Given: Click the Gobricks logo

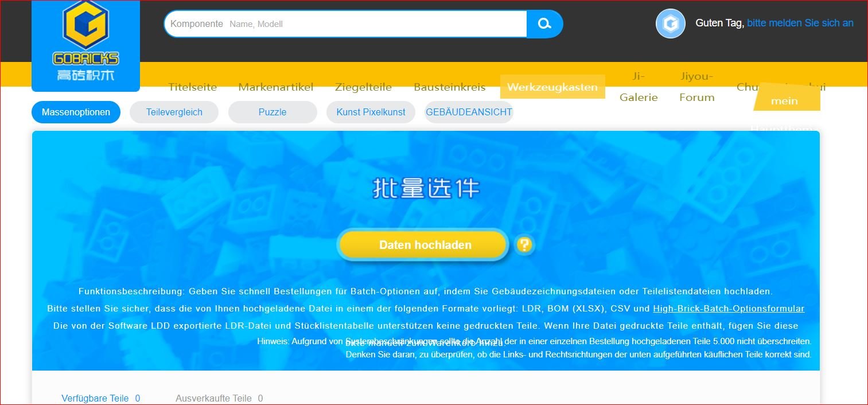Looking at the screenshot, I should 85,46.
